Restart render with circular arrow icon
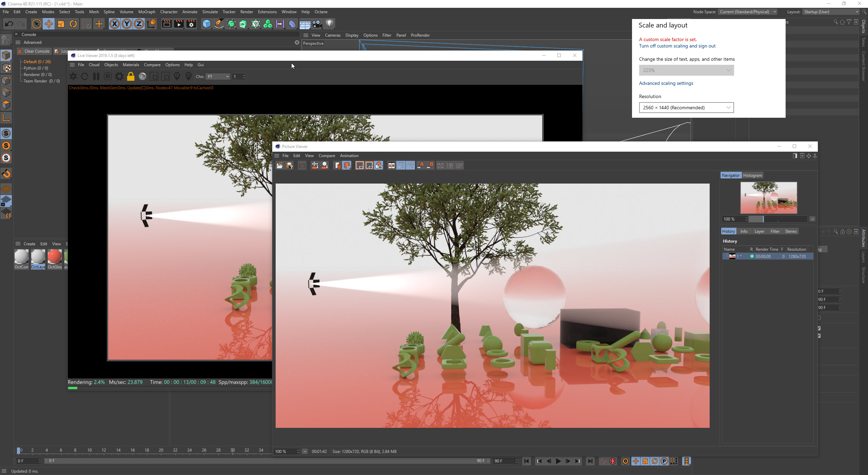This screenshot has width=868, height=475. pyautogui.click(x=84, y=76)
